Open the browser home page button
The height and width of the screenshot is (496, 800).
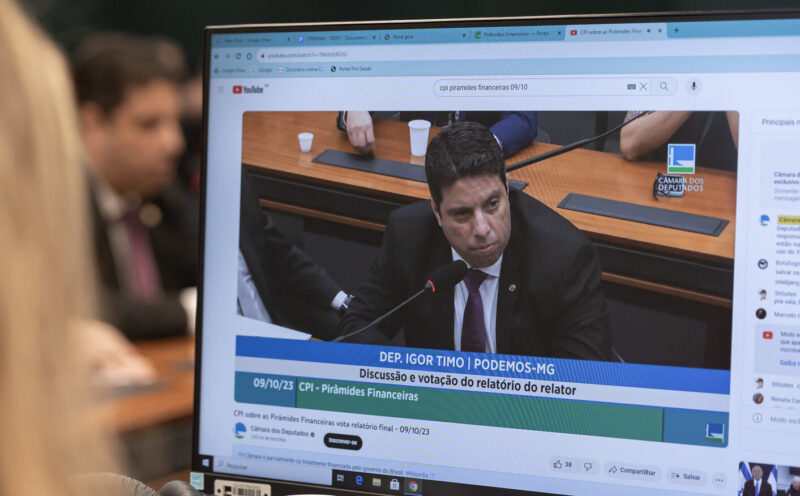(249, 56)
